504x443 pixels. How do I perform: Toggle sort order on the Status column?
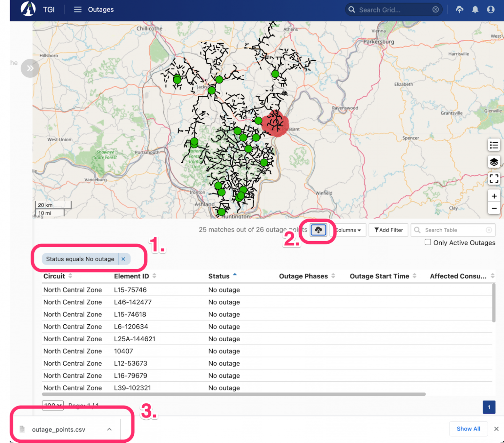click(235, 275)
